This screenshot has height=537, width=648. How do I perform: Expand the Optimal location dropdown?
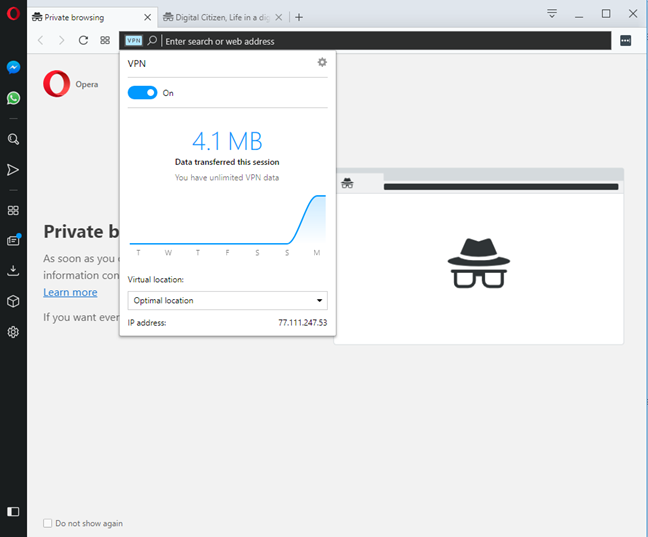coord(227,301)
